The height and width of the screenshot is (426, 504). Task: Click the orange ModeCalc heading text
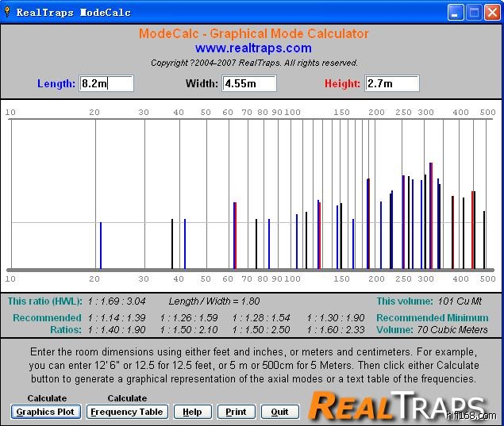click(253, 34)
